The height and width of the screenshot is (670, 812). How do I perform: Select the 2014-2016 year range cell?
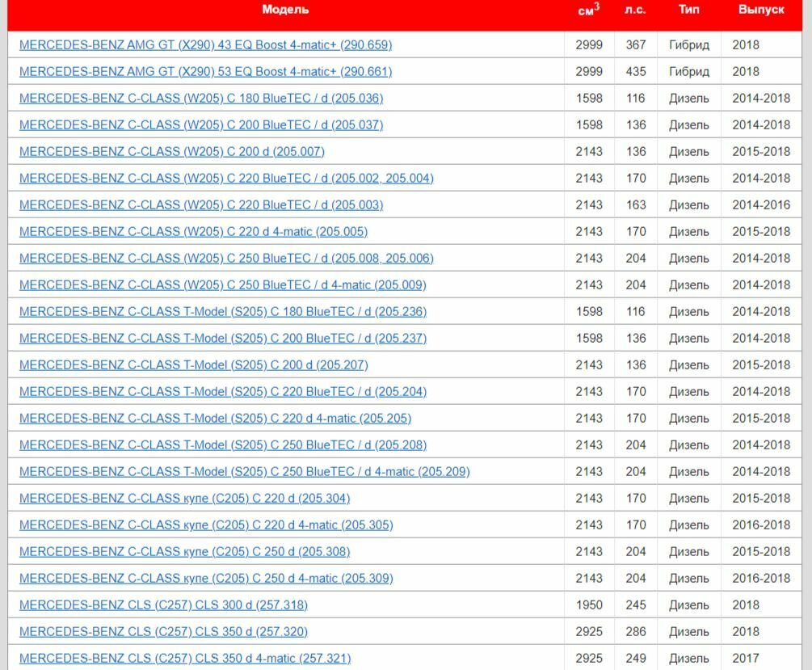click(x=761, y=205)
